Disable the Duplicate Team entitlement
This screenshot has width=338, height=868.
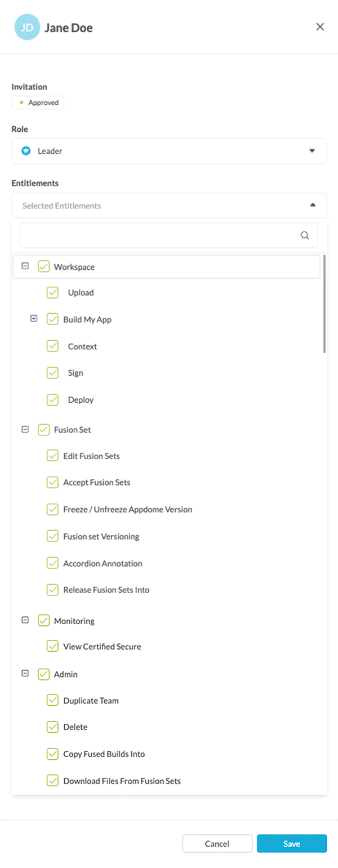pyautogui.click(x=52, y=700)
